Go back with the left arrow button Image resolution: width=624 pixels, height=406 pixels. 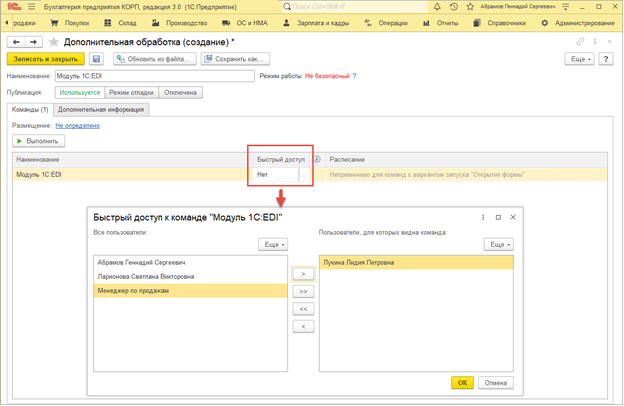[x=16, y=42]
